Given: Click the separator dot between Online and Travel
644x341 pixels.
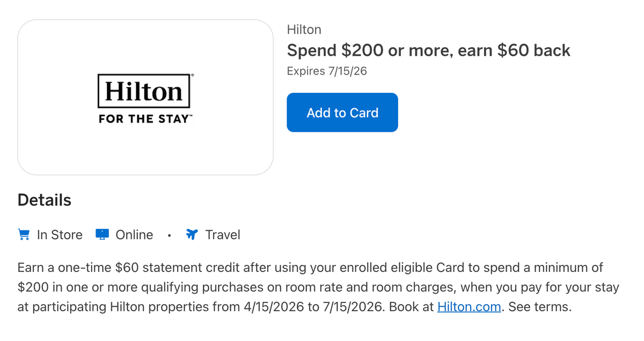Looking at the screenshot, I should [169, 235].
